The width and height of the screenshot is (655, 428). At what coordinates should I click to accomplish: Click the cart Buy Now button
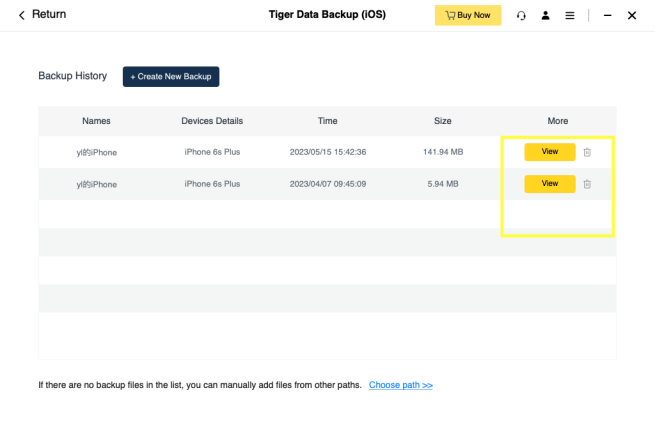[x=467, y=16]
